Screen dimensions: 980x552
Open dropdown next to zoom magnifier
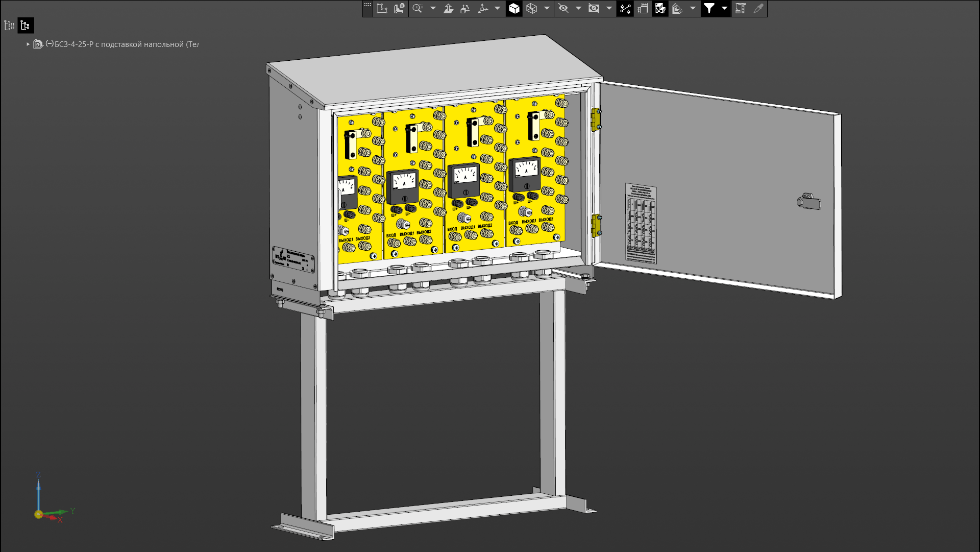(x=433, y=9)
